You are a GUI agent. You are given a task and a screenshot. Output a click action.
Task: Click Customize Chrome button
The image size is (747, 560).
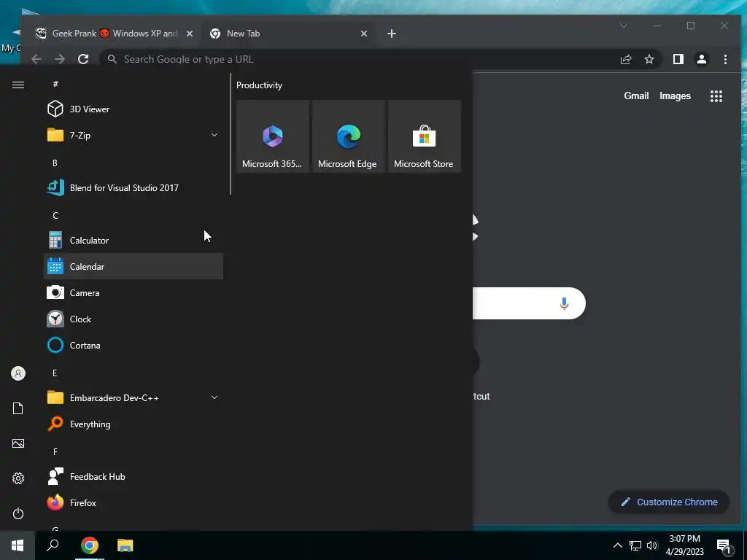[x=669, y=502]
